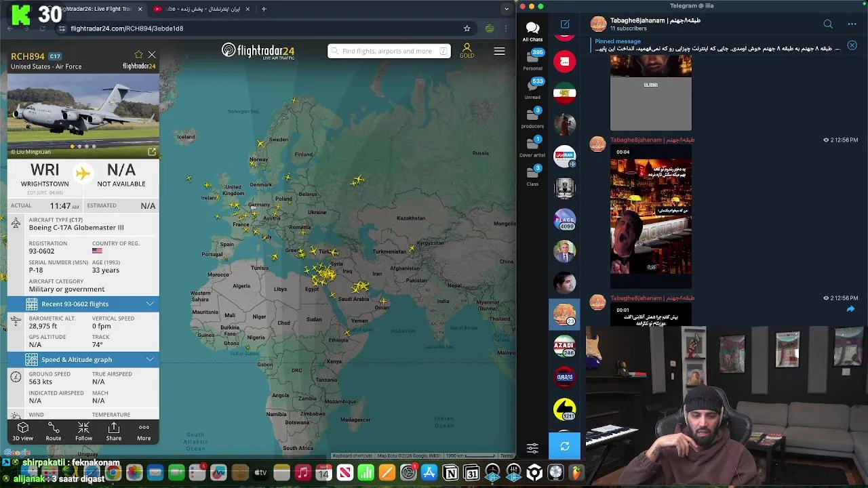Image resolution: width=868 pixels, height=488 pixels.
Task: Click the browser address bar URL
Action: click(127, 28)
